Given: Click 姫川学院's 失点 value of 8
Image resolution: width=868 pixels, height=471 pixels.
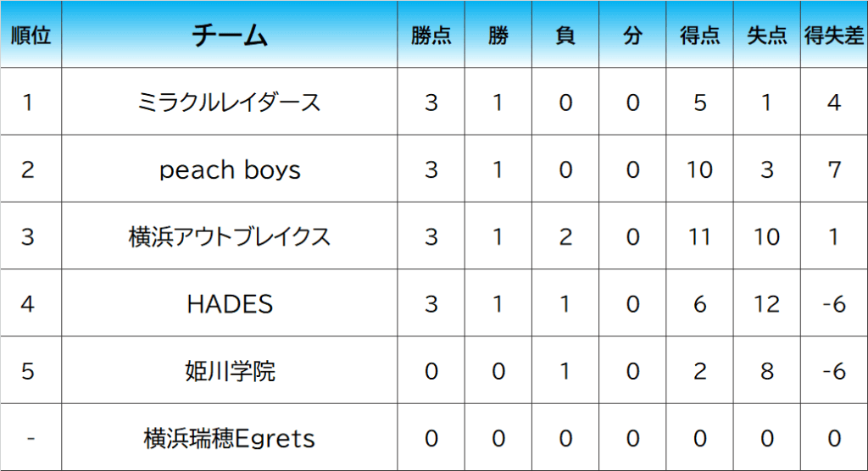Looking at the screenshot, I should (767, 371).
